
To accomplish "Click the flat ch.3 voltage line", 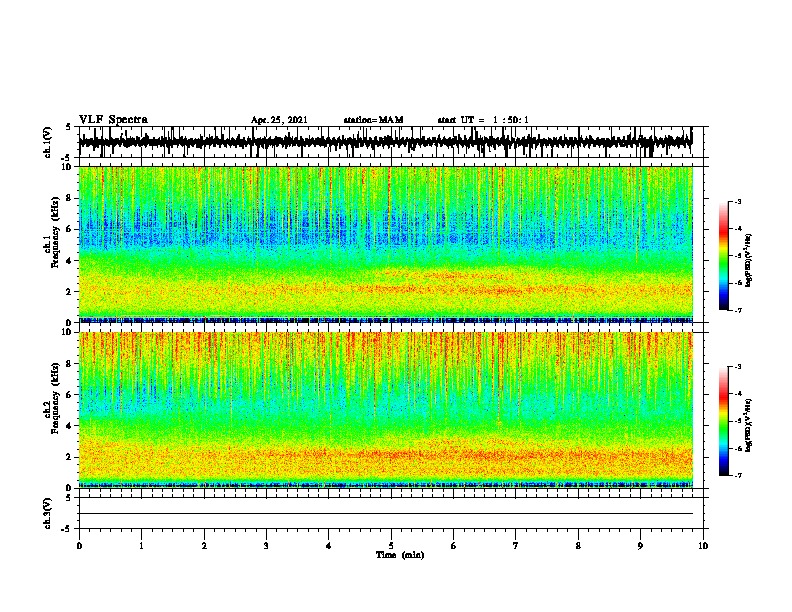I will pos(385,514).
